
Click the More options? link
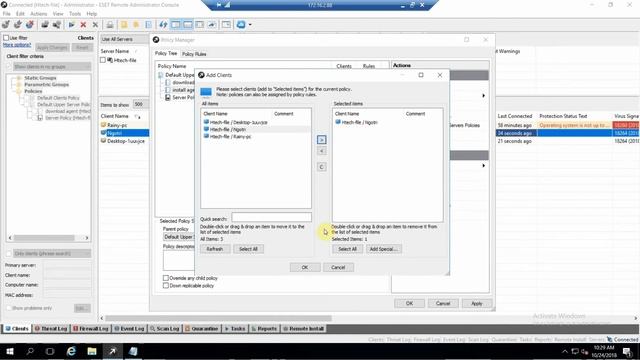pos(17,45)
